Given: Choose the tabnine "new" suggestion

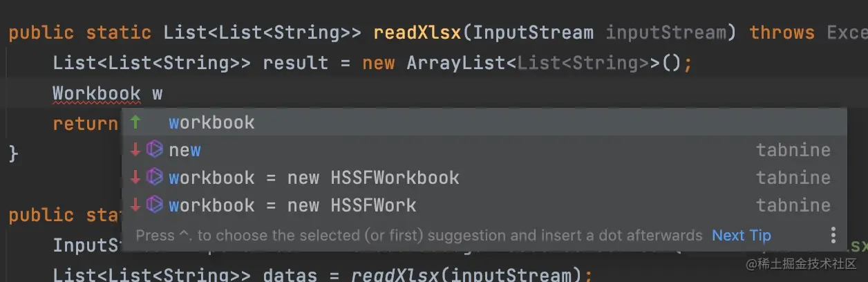Looking at the screenshot, I should point(484,150).
